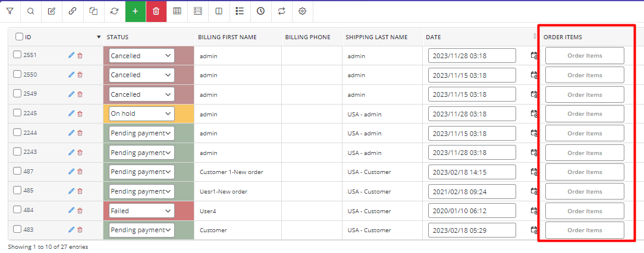Click the Date column sort arrows
This screenshot has height=253, width=644.
[x=535, y=36]
